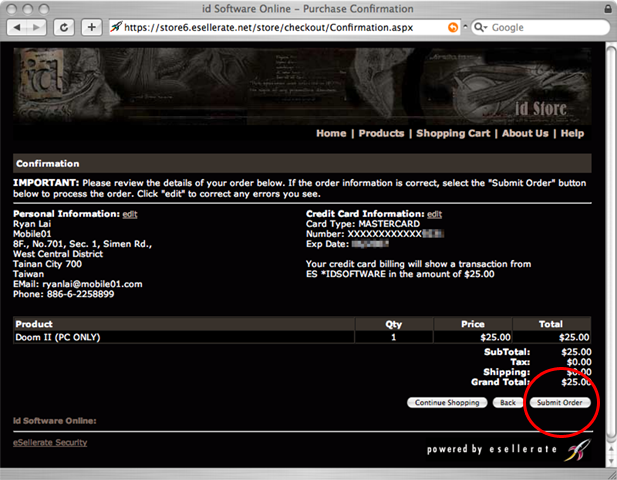Open the Products navigation link
Viewport: 617px width, 480px height.
[381, 133]
